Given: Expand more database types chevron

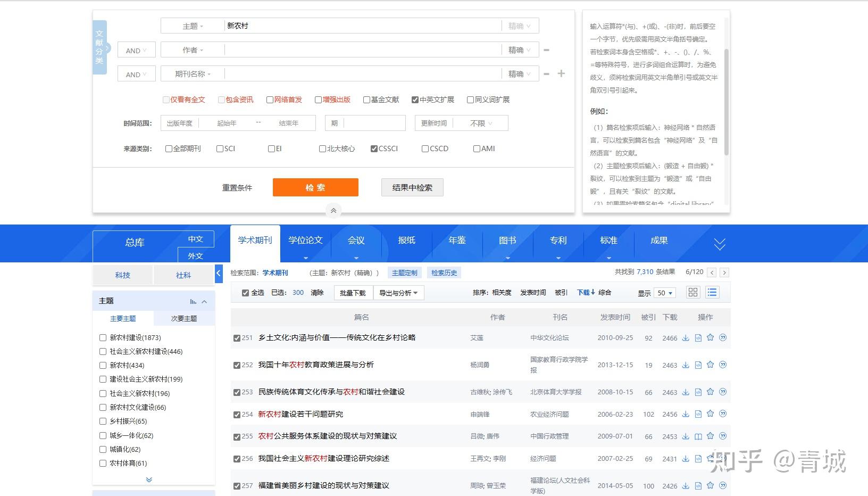Looking at the screenshot, I should (720, 244).
